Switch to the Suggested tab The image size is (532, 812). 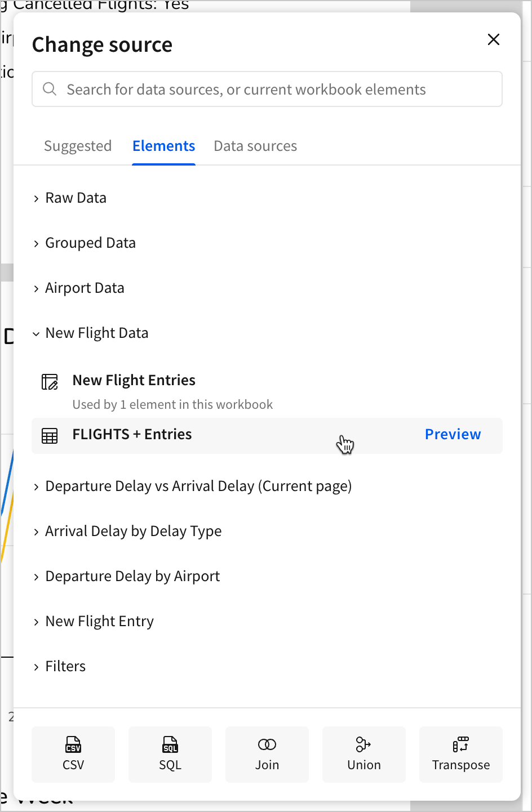[x=78, y=146]
